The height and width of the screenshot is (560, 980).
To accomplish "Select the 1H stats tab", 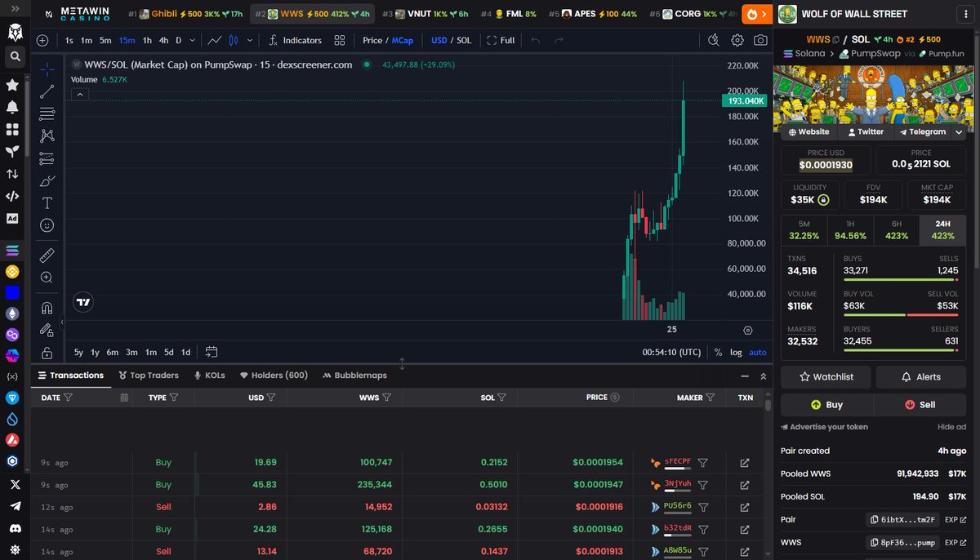I will [x=850, y=230].
